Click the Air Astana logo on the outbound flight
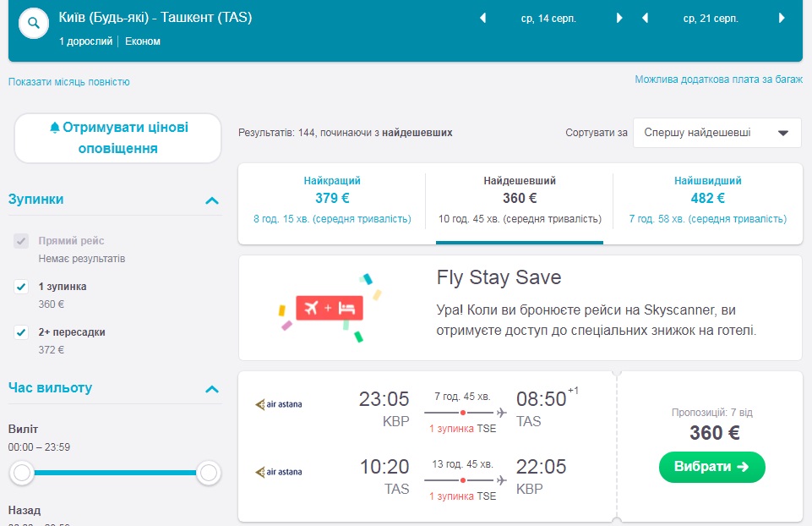Viewport: 812px width, 526px height. pyautogui.click(x=278, y=404)
